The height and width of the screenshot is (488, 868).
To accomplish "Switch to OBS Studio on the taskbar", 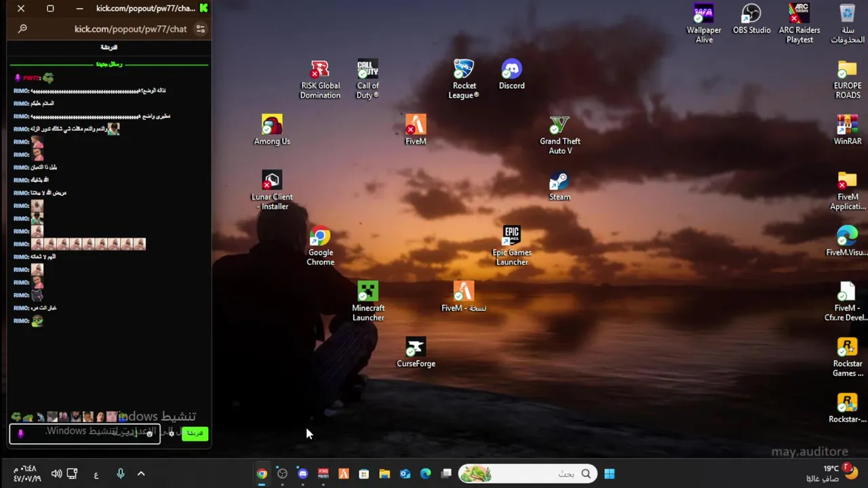I will click(283, 474).
